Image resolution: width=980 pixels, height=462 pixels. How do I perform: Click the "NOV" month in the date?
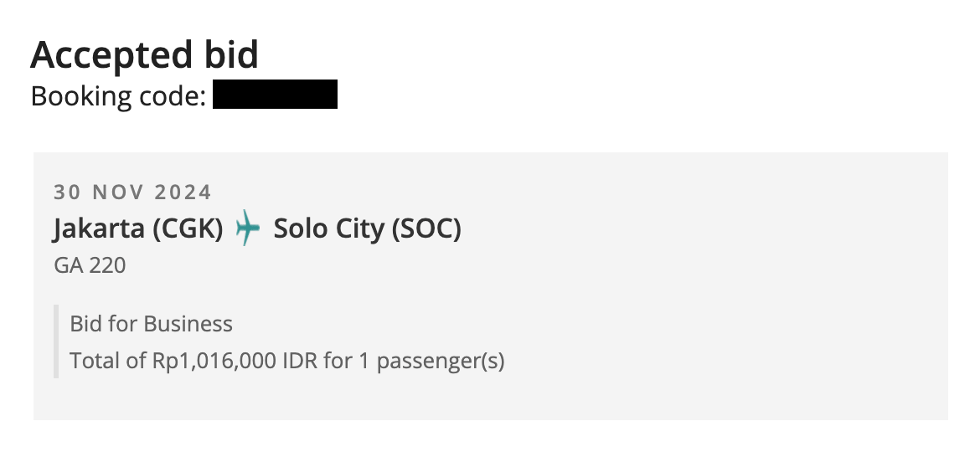pos(117,192)
